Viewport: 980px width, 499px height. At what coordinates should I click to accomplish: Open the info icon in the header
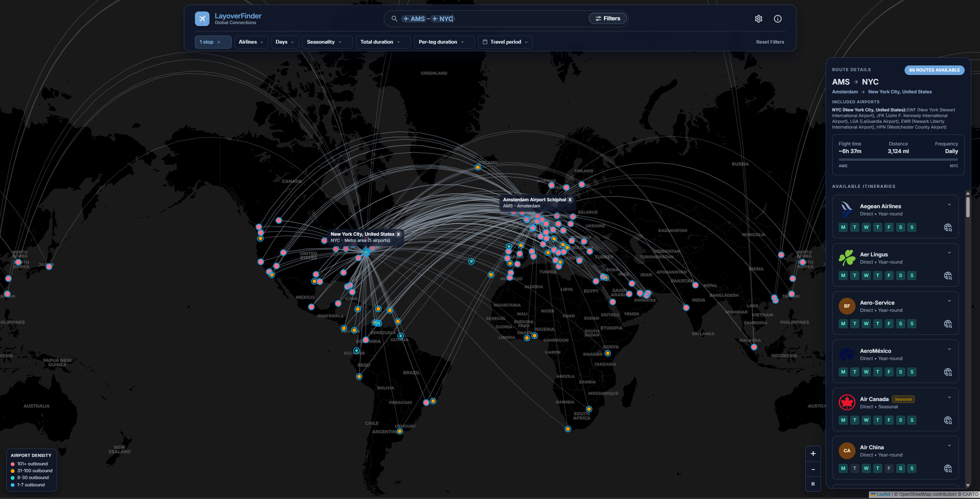coord(777,18)
